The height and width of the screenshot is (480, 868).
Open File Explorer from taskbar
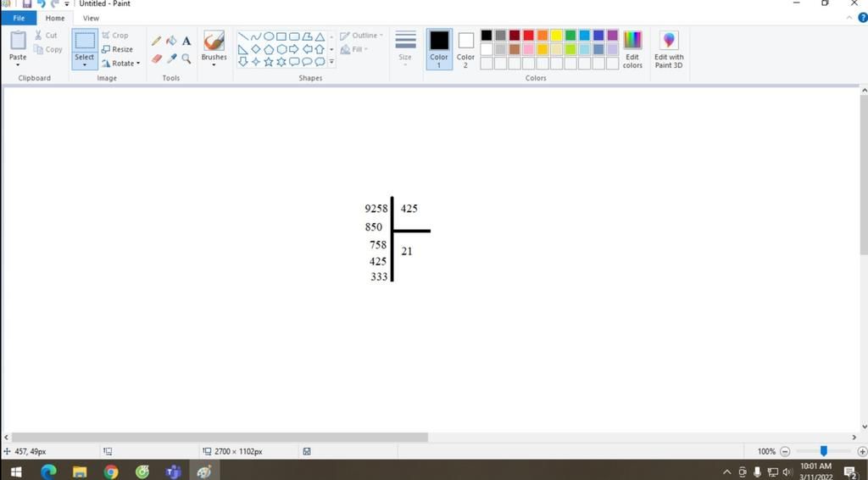click(x=80, y=472)
